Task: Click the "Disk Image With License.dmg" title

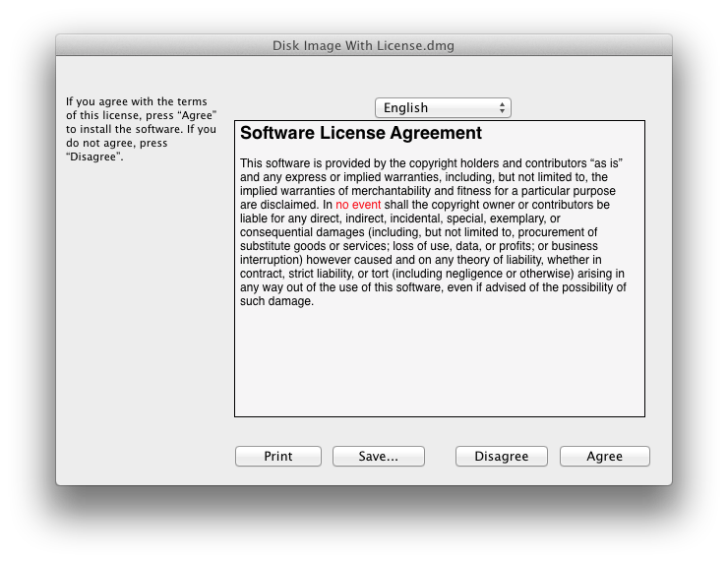Action: tap(363, 46)
